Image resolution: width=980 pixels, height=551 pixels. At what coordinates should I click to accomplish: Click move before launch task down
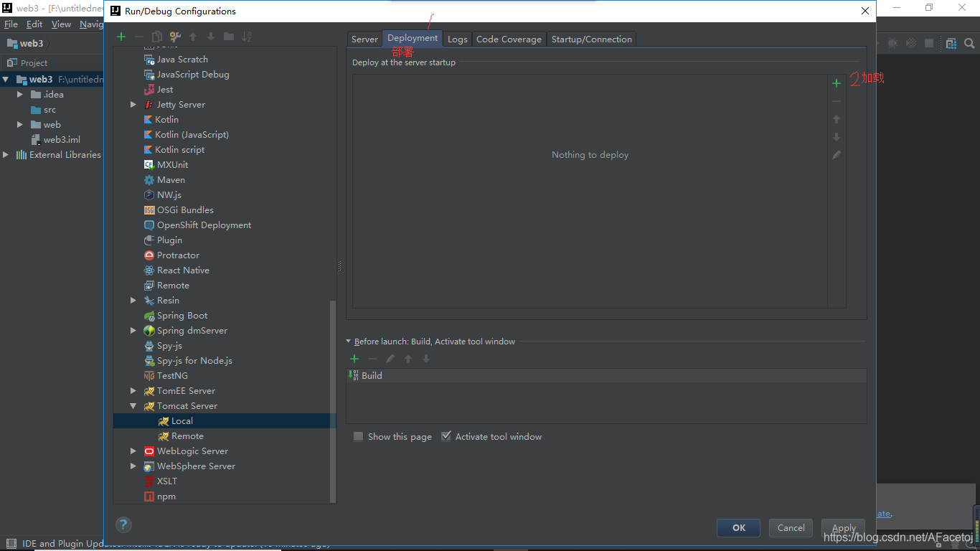point(426,359)
